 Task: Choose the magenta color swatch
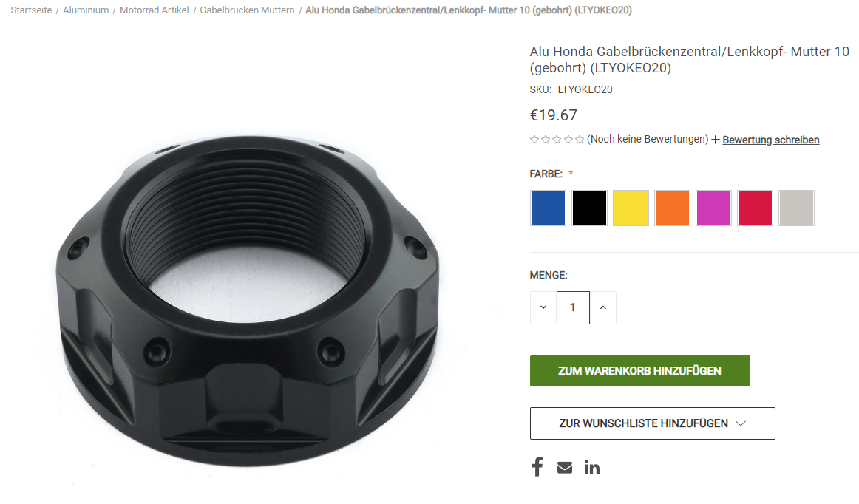point(713,208)
